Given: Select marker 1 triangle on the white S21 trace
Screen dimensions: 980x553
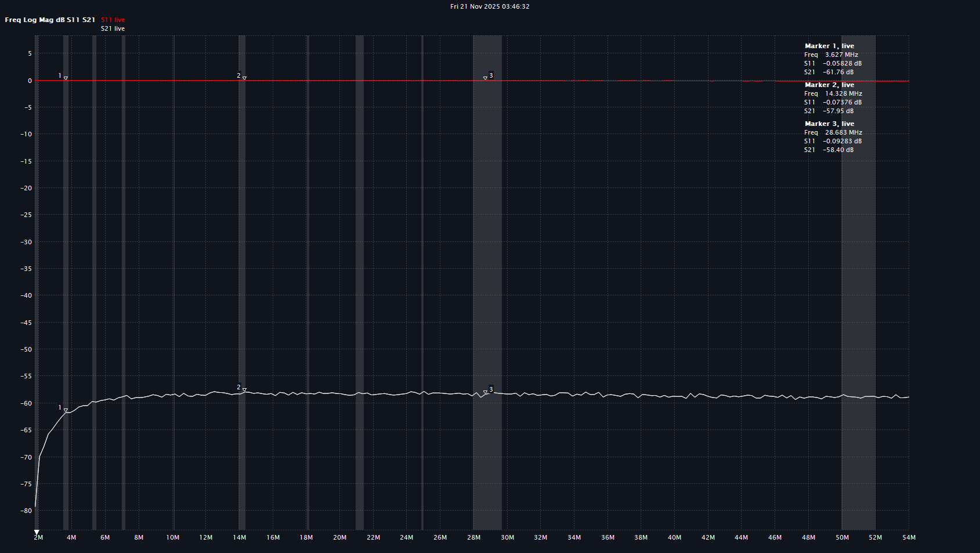Looking at the screenshot, I should point(66,410).
